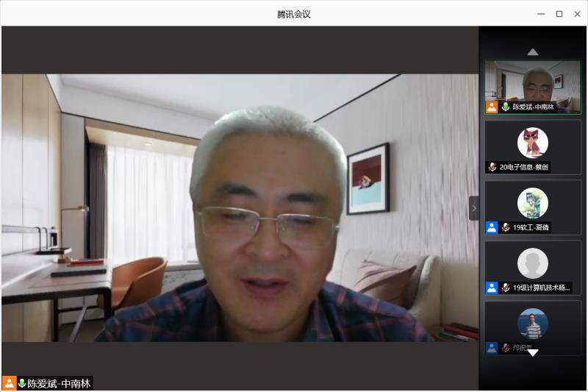588x392 pixels.
Task: Click the 陈爱斌-中南林 name label under the main video
Action: coord(59,383)
